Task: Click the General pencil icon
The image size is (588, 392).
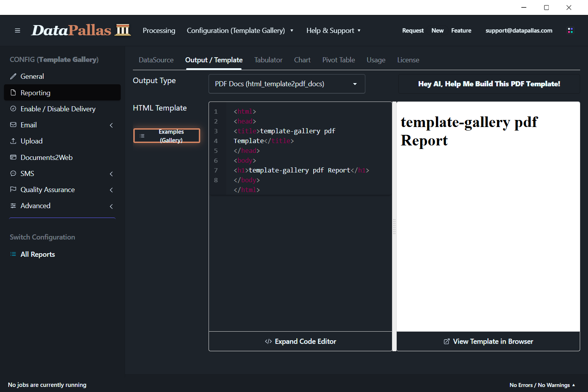Action: click(13, 76)
